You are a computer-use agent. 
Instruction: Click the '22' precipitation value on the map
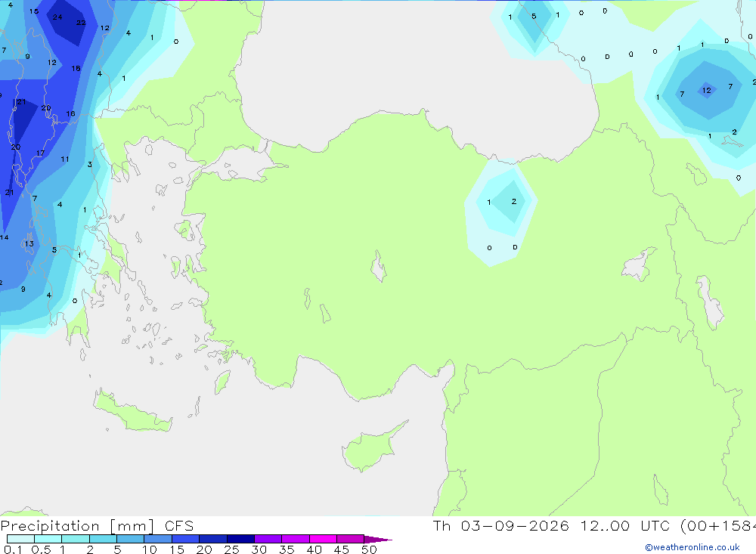tap(81, 22)
